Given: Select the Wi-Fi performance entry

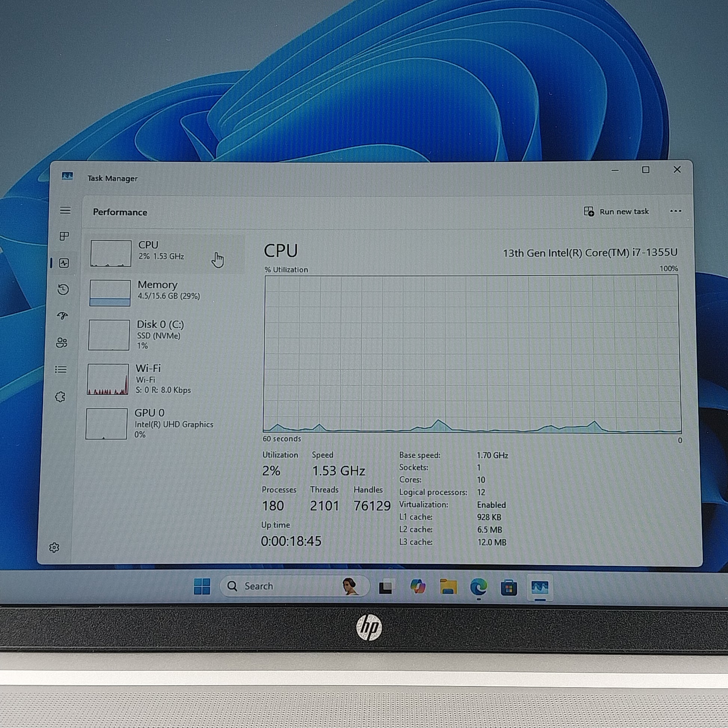Looking at the screenshot, I should [x=161, y=379].
